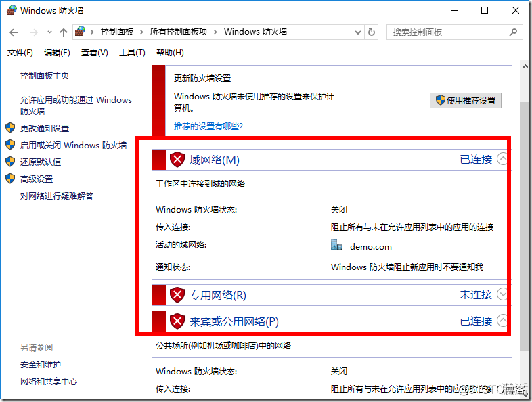Click red shield icon of 专用网络(R)
Image resolution: width=532 pixels, height=402 pixels.
click(x=177, y=295)
